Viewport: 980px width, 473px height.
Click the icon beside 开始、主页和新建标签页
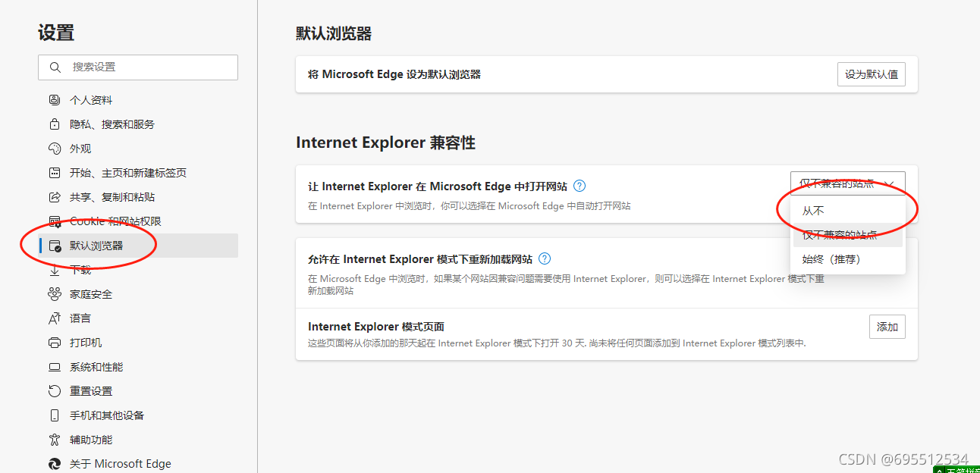coord(55,173)
